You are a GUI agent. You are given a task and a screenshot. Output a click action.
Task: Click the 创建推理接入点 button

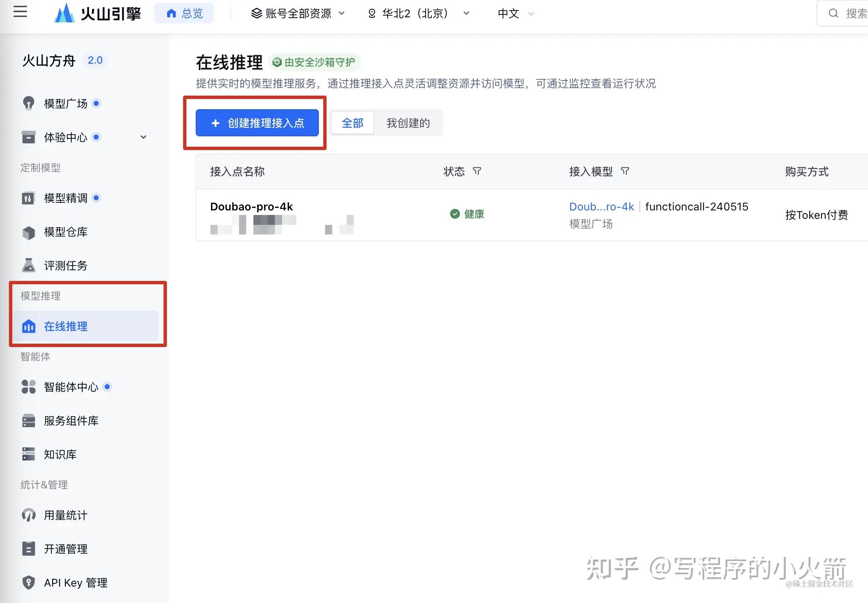tap(257, 123)
